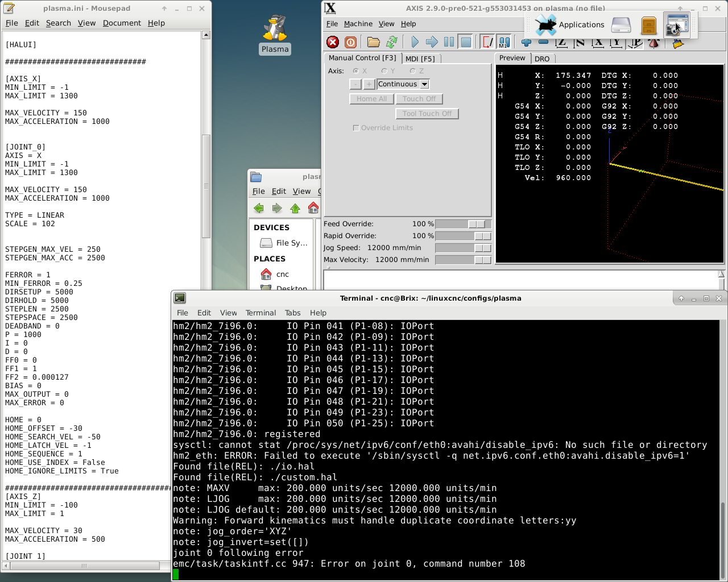Select the Y axis radio button
Screen dimensions: 728x582
pos(384,71)
